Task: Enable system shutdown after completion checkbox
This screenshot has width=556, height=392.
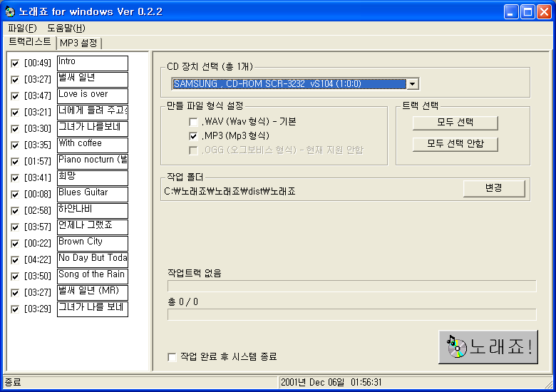Action: coord(172,357)
